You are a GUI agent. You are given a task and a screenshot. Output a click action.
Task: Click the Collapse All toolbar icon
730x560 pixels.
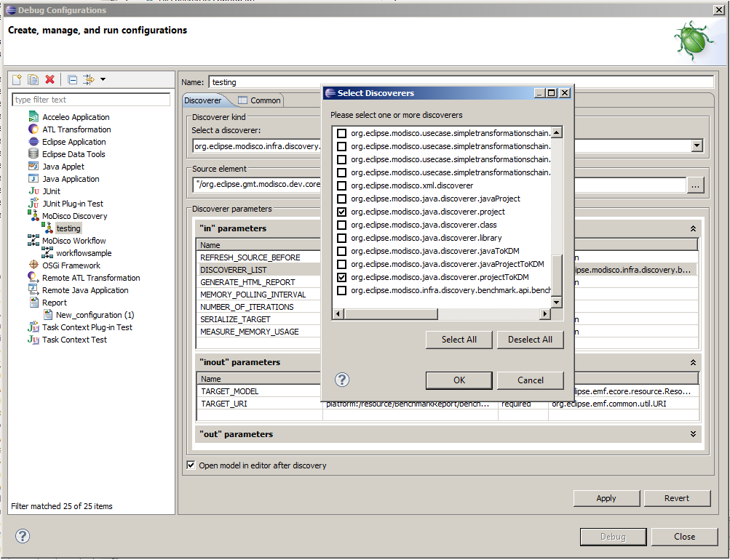coord(72,79)
